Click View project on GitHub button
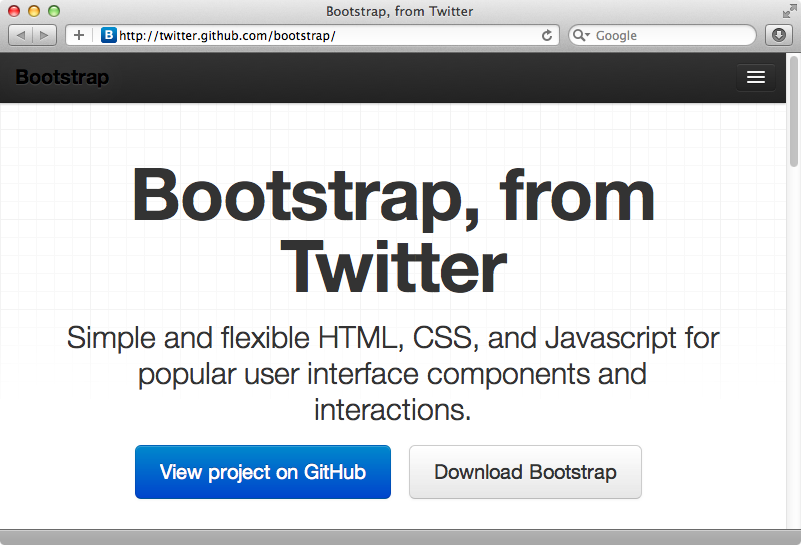This screenshot has width=801, height=545. [263, 472]
